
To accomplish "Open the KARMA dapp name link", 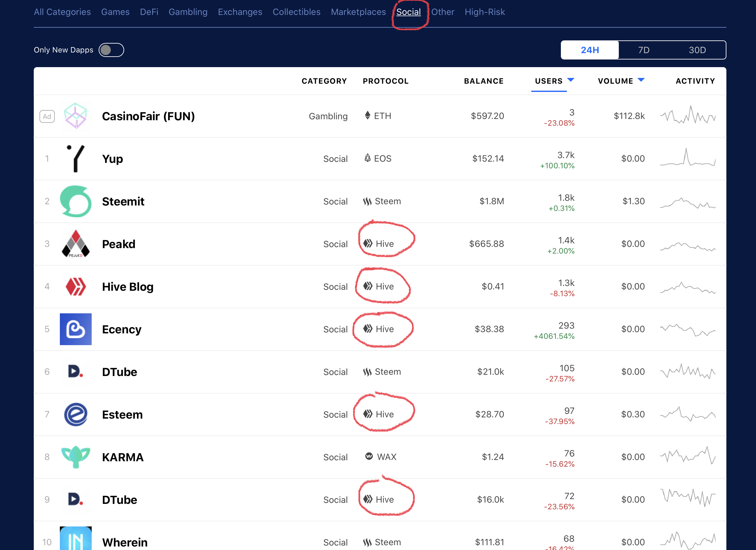I will pos(123,457).
